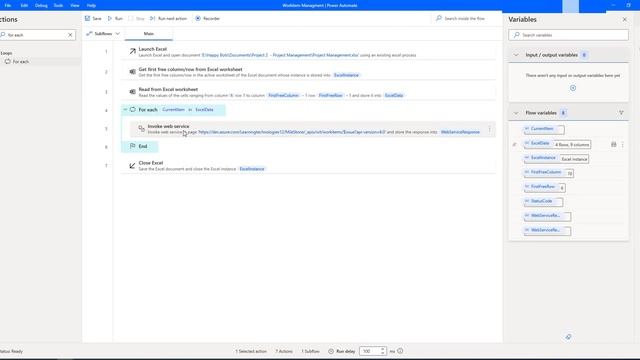Open the File menu
This screenshot has height=360, width=640.
point(8,5)
